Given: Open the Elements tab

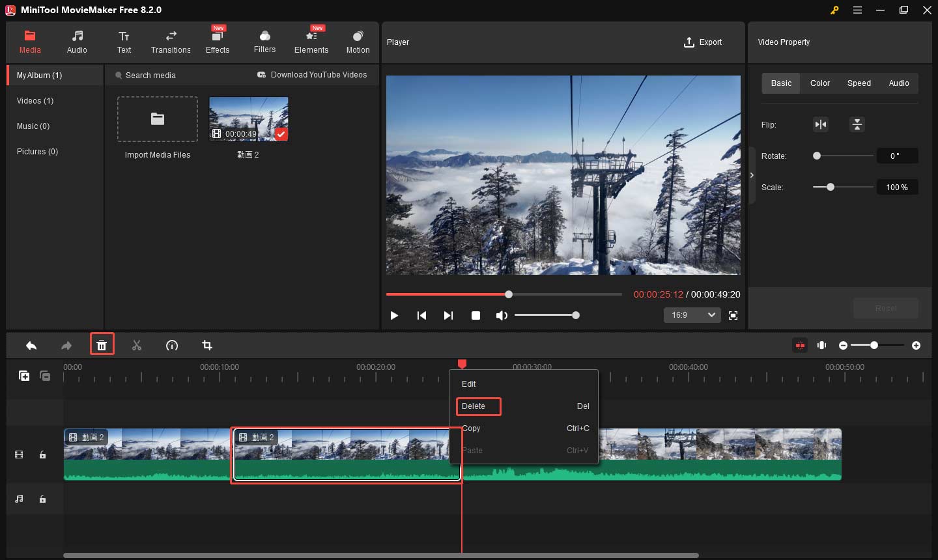Looking at the screenshot, I should [x=311, y=42].
